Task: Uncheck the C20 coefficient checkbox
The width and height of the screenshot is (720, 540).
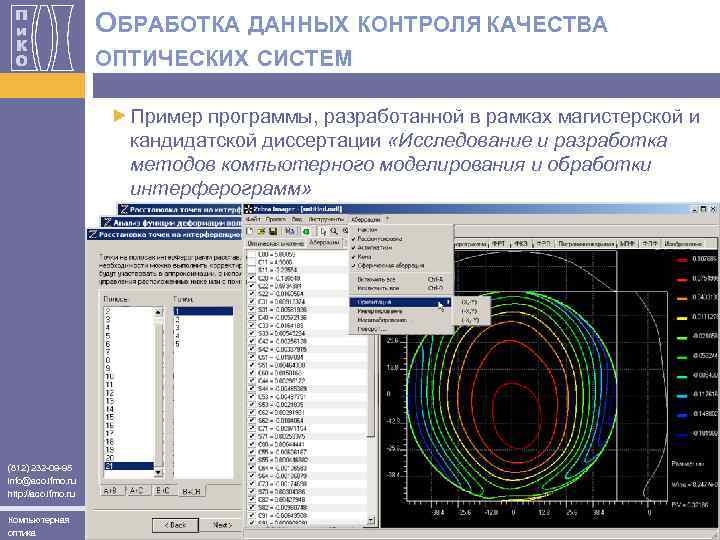Action: [x=252, y=278]
